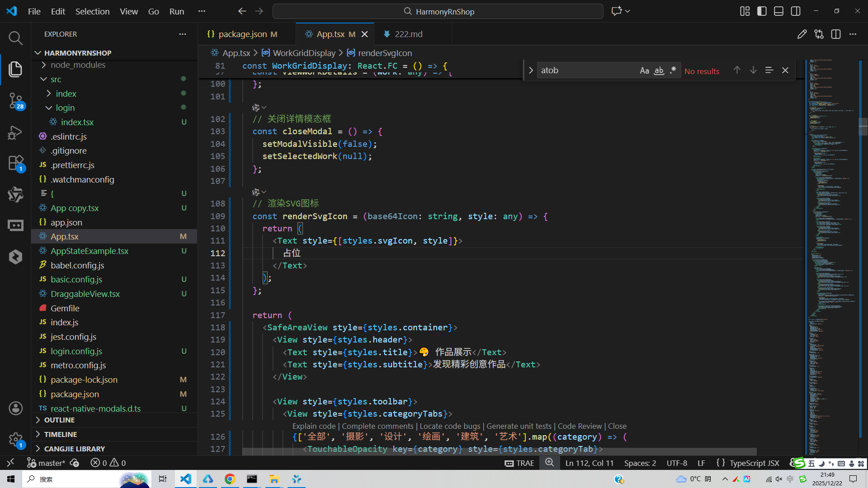Click the Split Editor Right icon
The image size is (868, 488).
pyautogui.click(x=836, y=34)
